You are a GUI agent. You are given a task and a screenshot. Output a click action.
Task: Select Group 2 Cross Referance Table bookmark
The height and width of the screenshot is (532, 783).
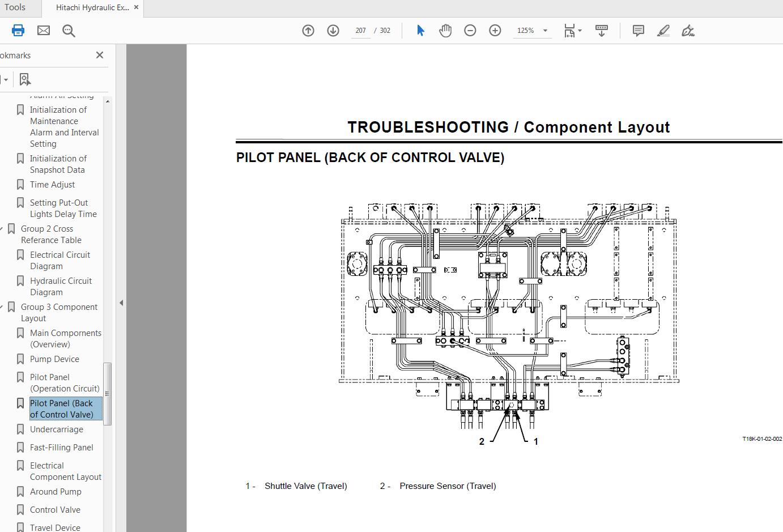pyautogui.click(x=51, y=234)
